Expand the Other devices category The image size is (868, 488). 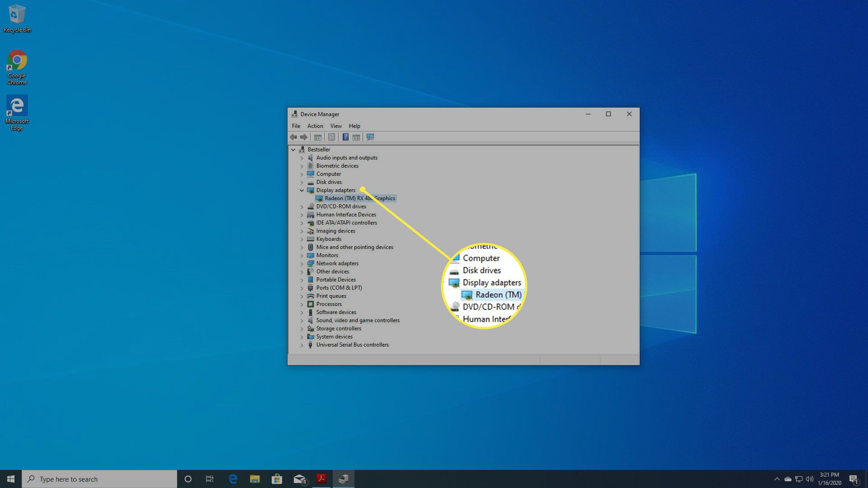coord(302,272)
